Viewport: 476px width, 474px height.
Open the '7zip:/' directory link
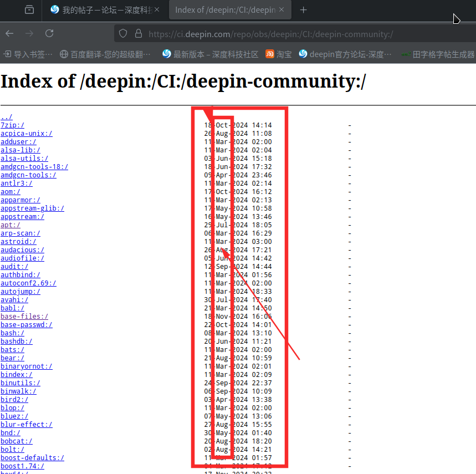click(x=12, y=125)
